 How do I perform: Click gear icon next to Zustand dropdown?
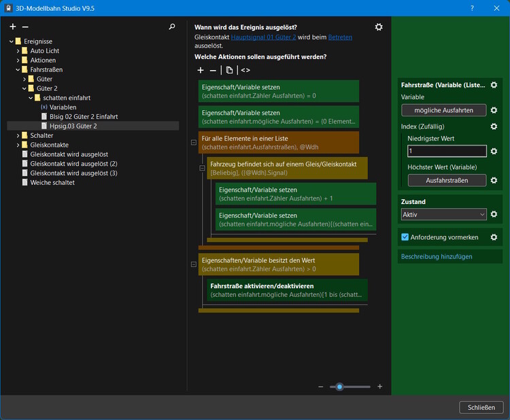(x=494, y=214)
